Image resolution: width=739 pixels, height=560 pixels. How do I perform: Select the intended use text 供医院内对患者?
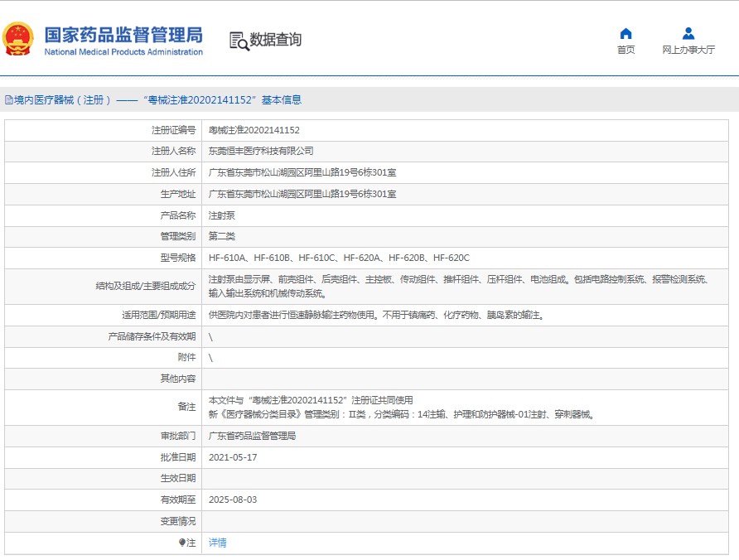click(x=377, y=315)
